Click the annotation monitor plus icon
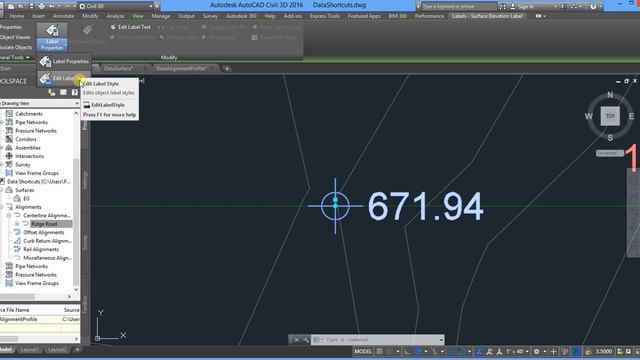640x360 pixels. 553,351
